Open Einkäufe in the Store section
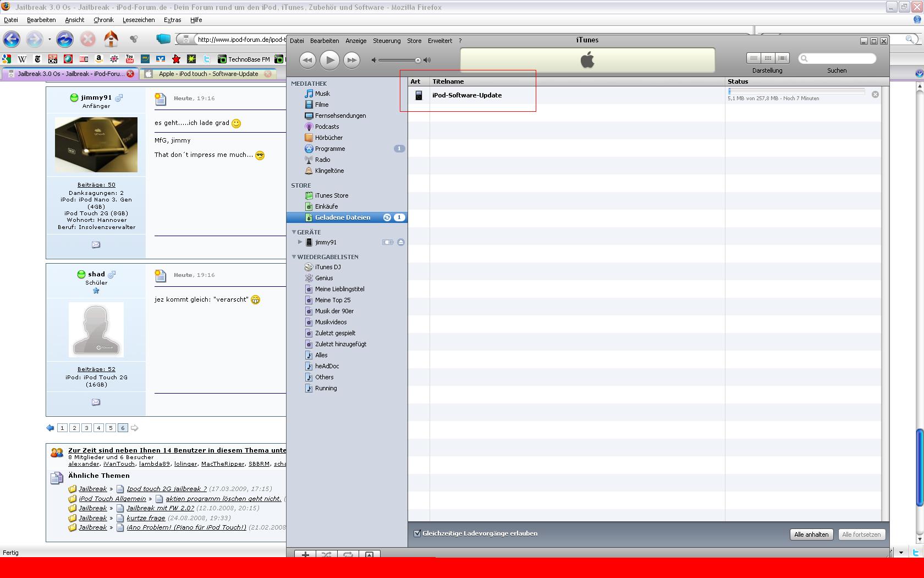This screenshot has width=924, height=578. 326,206
